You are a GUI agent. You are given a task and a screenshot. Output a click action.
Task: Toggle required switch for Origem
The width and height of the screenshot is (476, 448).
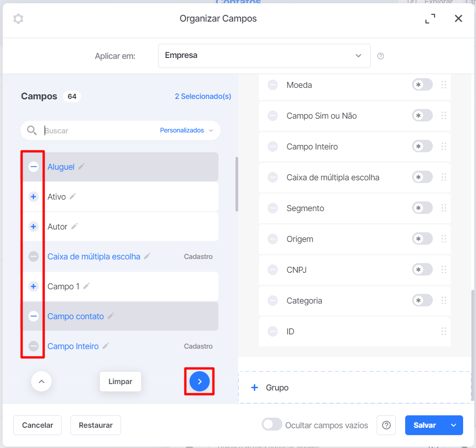(x=422, y=239)
